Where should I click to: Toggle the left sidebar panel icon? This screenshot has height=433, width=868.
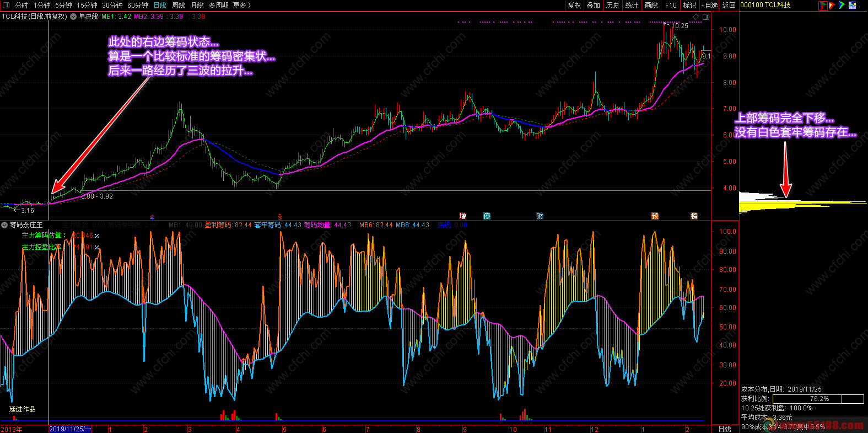pos(6,6)
